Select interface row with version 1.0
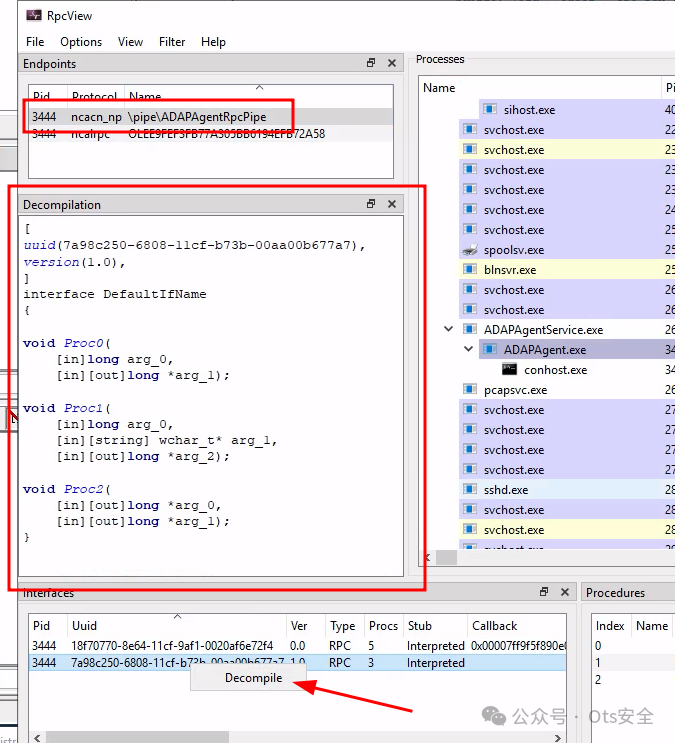The width and height of the screenshot is (675, 743). click(x=298, y=662)
